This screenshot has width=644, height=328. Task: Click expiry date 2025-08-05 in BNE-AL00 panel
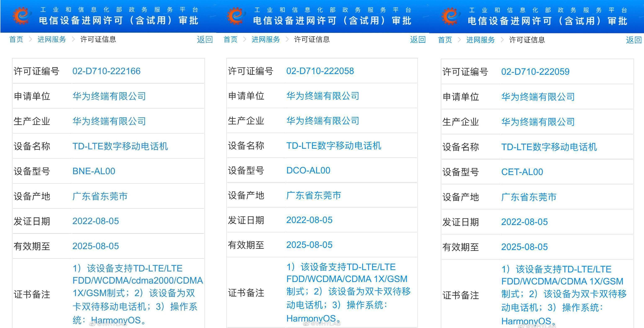tap(96, 246)
